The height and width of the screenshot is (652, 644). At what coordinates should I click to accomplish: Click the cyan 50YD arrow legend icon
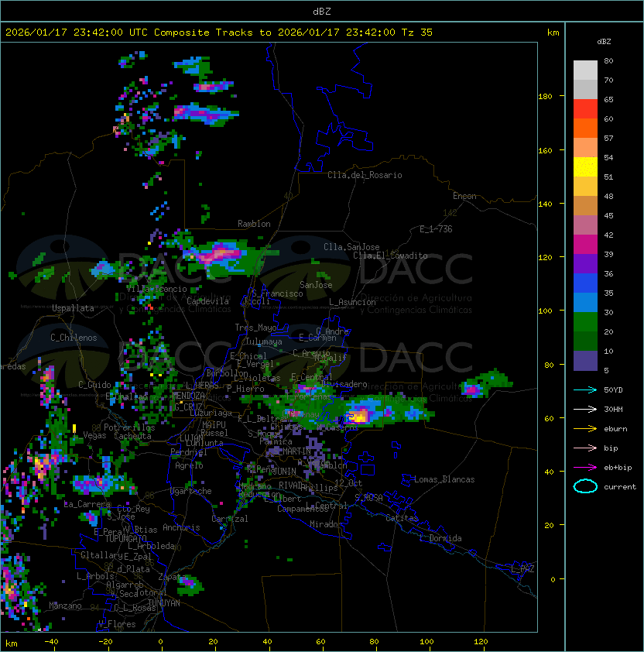[x=585, y=389]
